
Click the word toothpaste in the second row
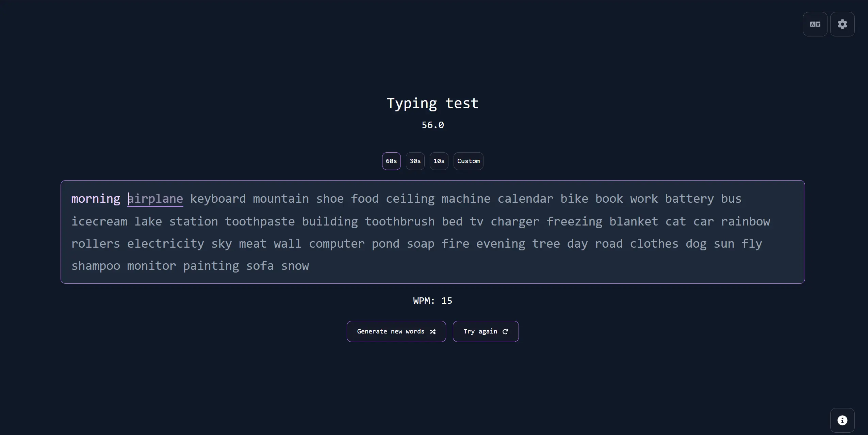[x=260, y=222]
